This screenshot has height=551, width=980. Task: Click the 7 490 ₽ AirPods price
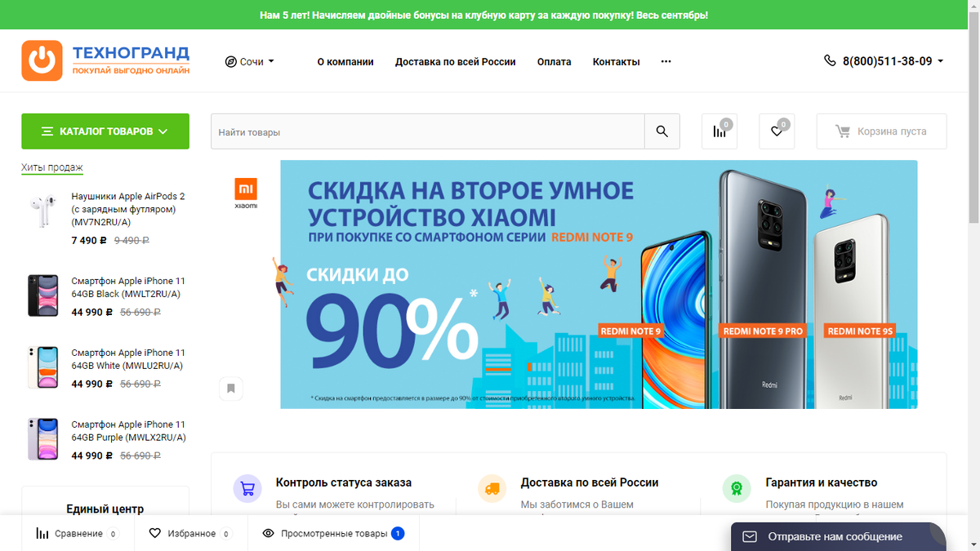tap(89, 241)
